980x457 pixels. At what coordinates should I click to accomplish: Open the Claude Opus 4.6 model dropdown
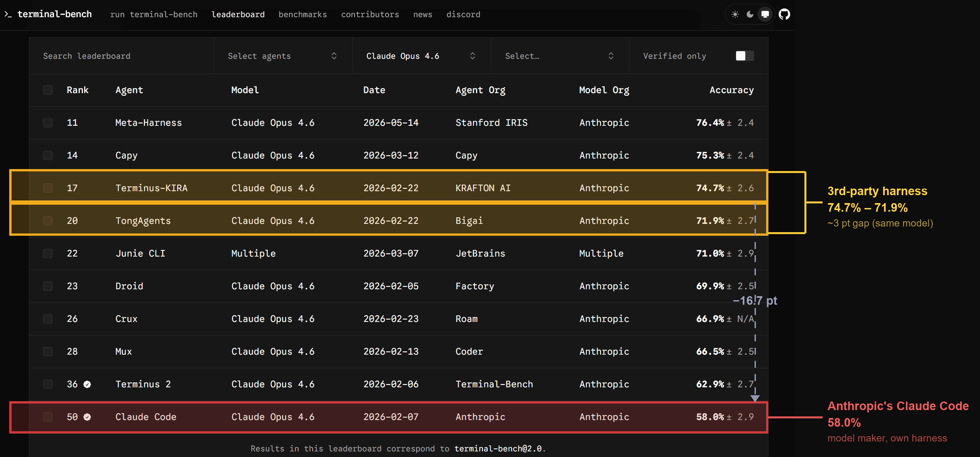tap(422, 56)
